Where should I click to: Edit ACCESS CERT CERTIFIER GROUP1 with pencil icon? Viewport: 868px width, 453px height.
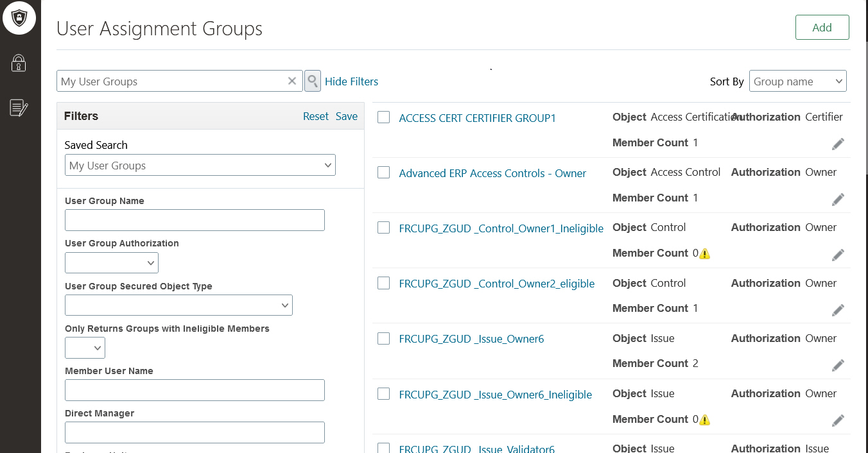[x=838, y=144]
